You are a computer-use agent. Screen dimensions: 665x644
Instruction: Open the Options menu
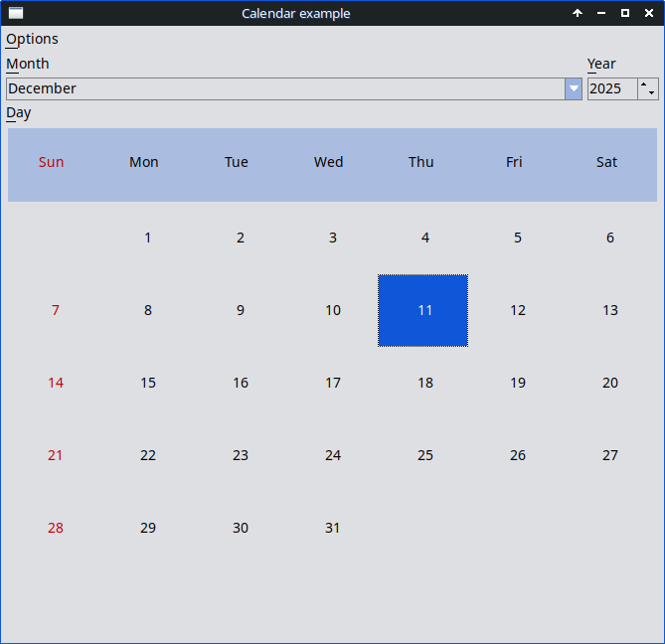pyautogui.click(x=32, y=39)
